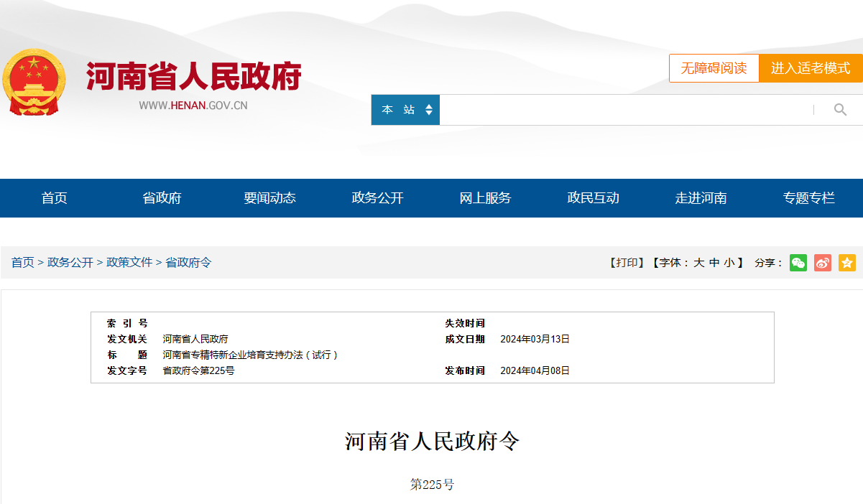Image resolution: width=863 pixels, height=504 pixels.
Task: Share via the Weibo icon
Action: [823, 263]
